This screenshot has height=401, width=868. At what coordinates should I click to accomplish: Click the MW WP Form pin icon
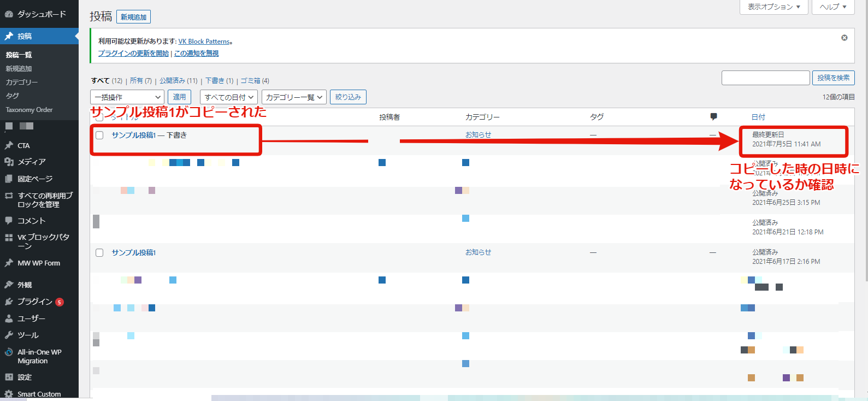(x=9, y=263)
